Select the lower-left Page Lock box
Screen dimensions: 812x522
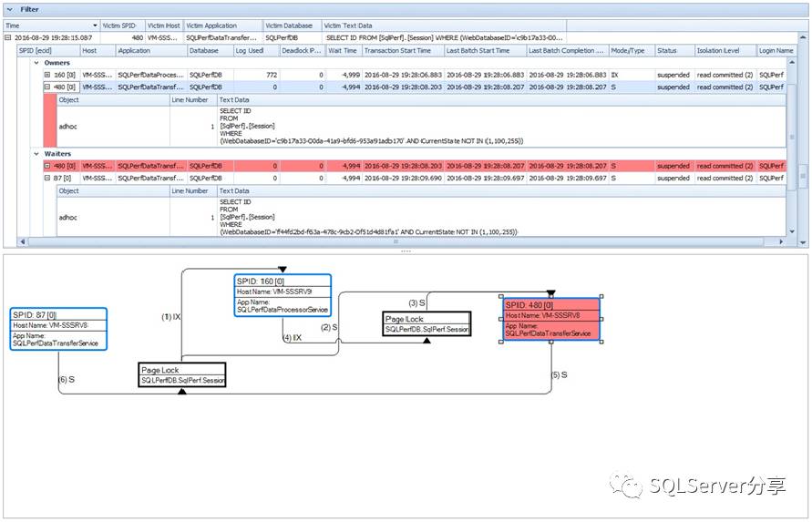pyautogui.click(x=182, y=375)
